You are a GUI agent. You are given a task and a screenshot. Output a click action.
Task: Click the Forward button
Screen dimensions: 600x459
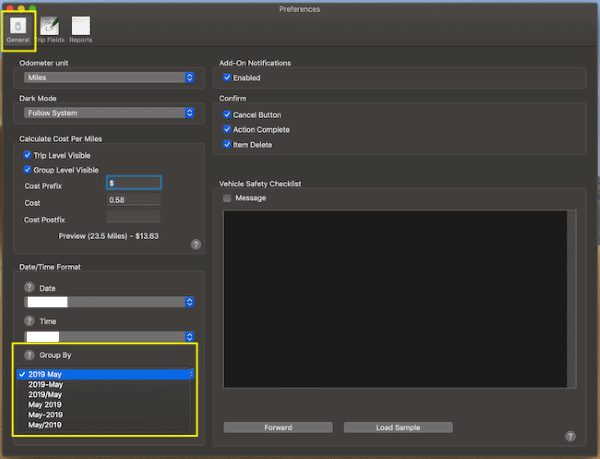278,427
